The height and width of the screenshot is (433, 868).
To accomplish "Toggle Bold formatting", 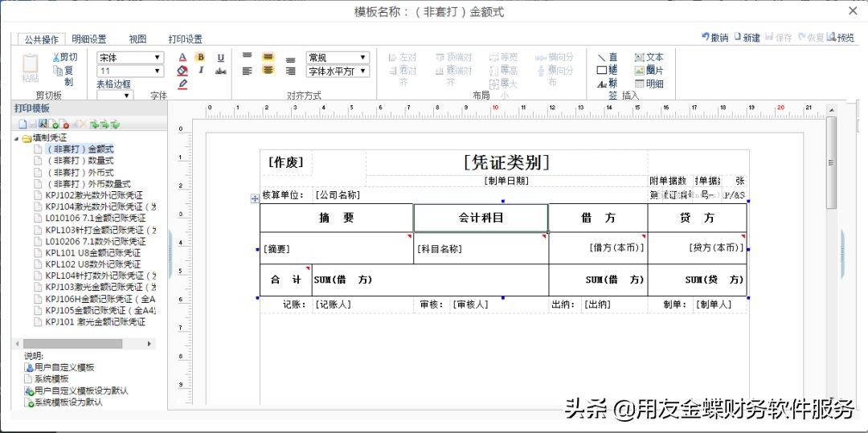I will (x=201, y=57).
